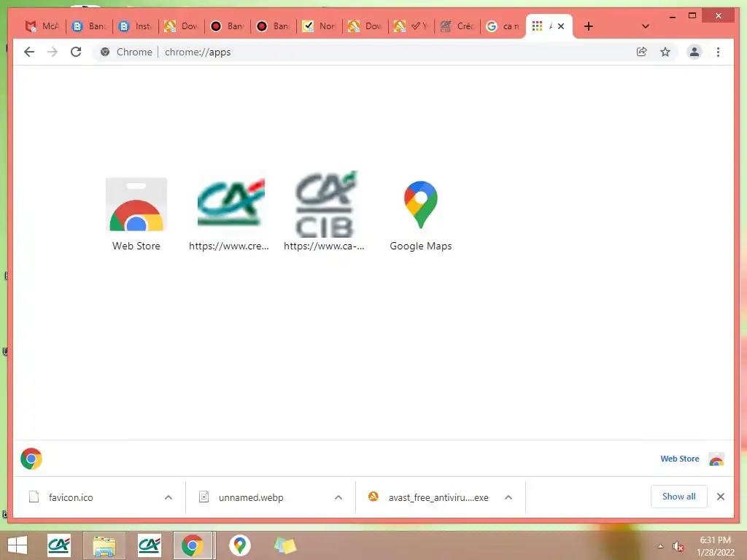Switch to the Google 'ca n' tab
The image size is (747, 560).
503,26
